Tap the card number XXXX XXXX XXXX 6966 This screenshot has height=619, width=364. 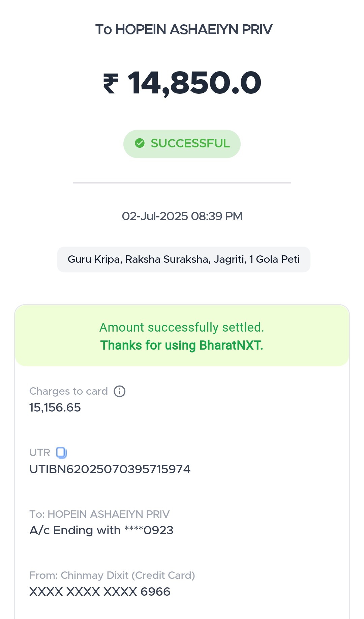pos(100,592)
